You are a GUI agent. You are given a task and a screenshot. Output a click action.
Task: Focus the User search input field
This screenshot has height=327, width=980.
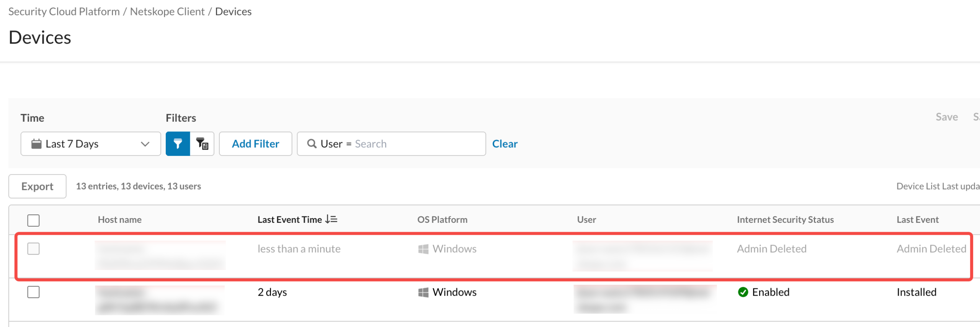click(x=391, y=144)
